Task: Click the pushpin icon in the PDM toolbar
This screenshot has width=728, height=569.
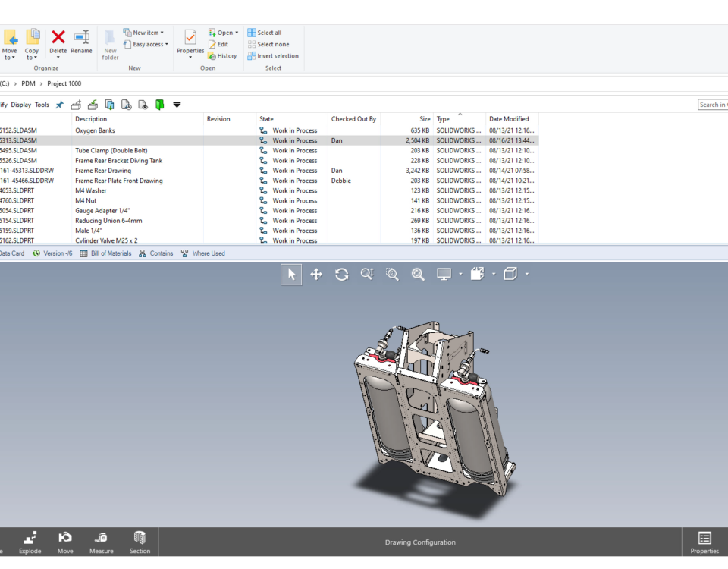Action: (58, 104)
